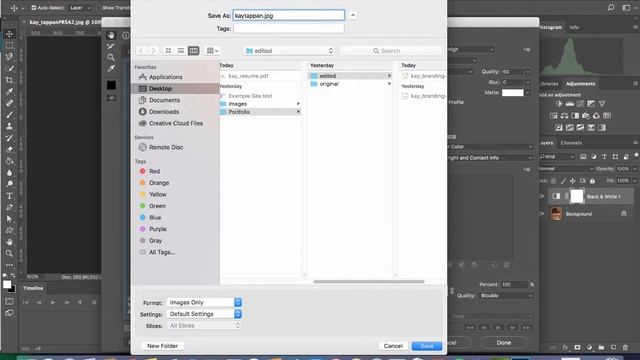Click the Search field in file browser
Screen dimensions: 640x360
click(x=391, y=51)
